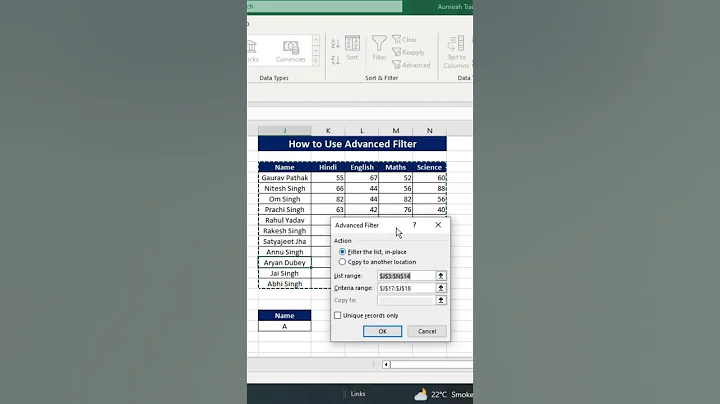720x404 pixels.
Task: Click Criteria range collapse selector arrow
Action: [440, 288]
